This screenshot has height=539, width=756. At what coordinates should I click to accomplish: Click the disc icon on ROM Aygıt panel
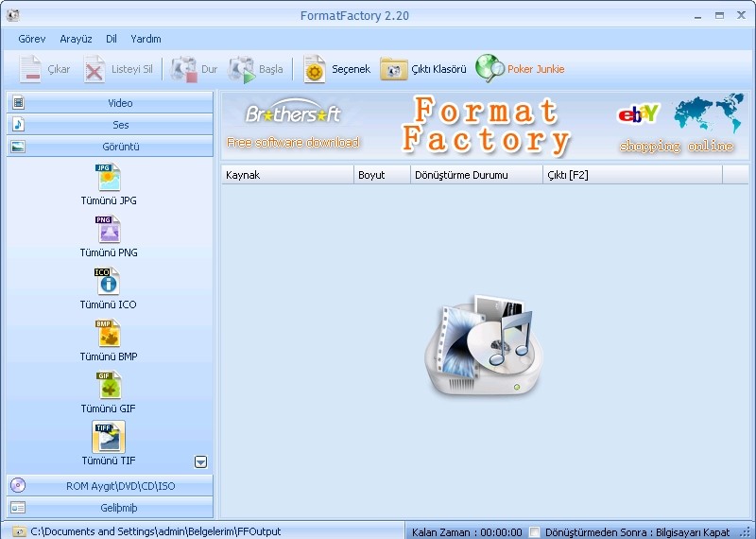18,485
